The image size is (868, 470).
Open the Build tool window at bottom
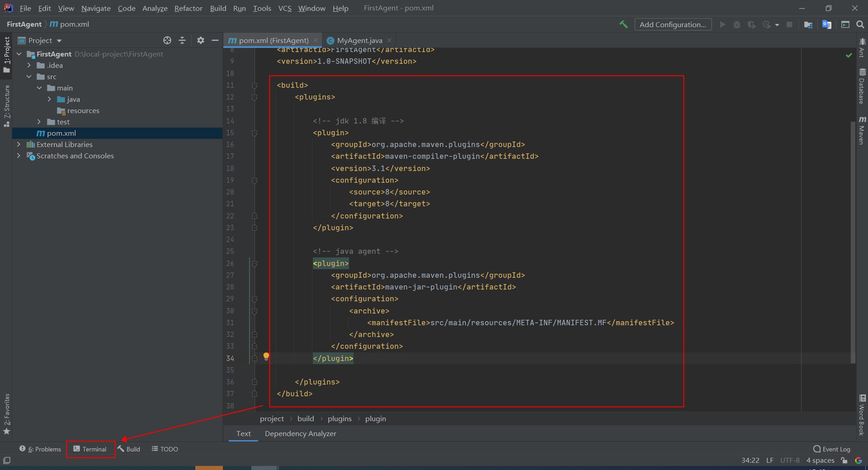tap(129, 449)
